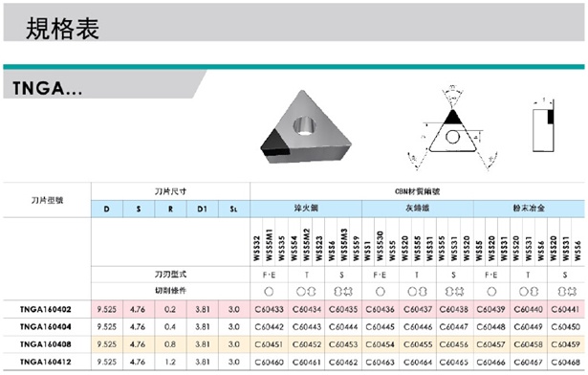
Task: Click the TNGA... section heading
Action: click(x=47, y=89)
